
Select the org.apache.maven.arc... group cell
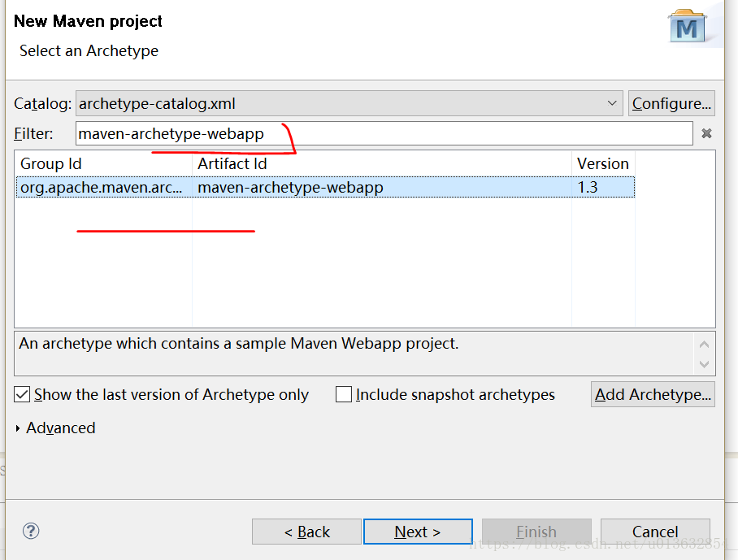(x=104, y=187)
